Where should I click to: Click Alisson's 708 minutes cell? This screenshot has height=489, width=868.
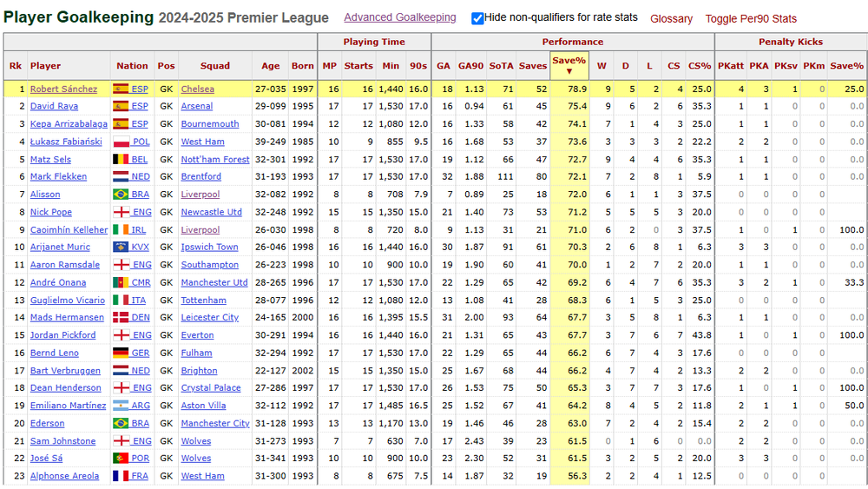(x=395, y=195)
